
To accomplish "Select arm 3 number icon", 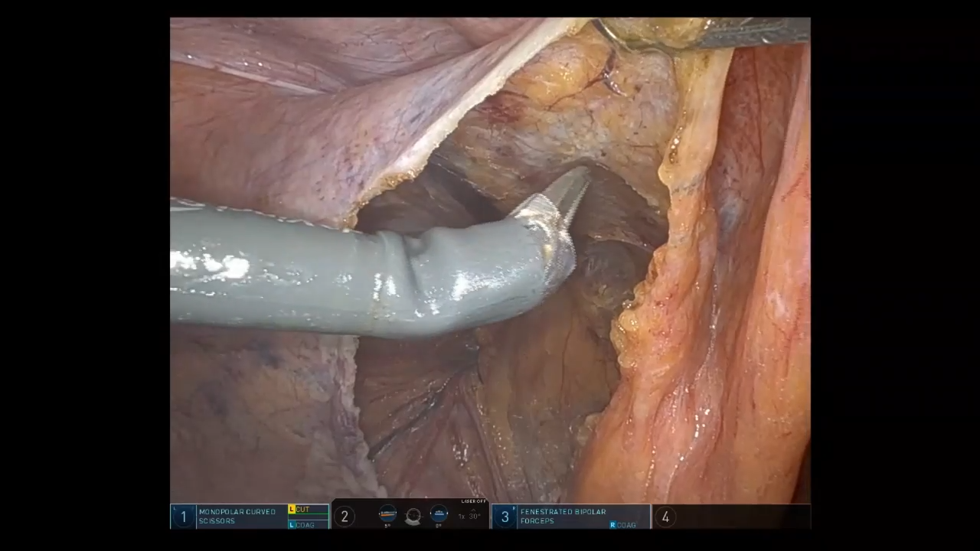I will coord(505,517).
